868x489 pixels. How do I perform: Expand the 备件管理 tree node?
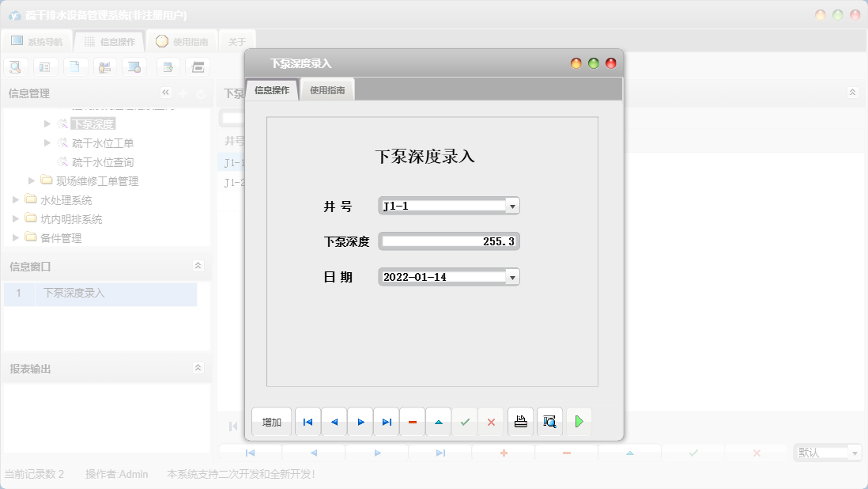tap(14, 237)
